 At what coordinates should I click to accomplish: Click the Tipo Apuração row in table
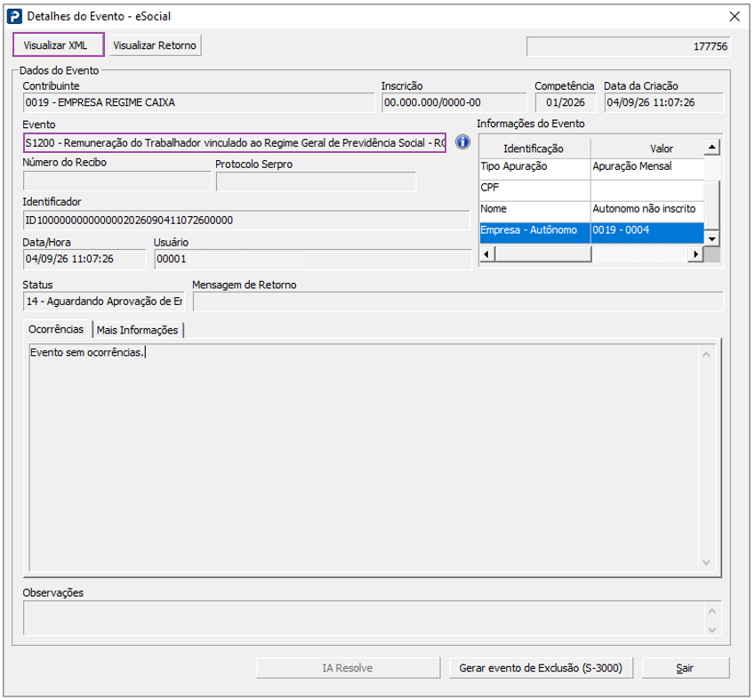click(591, 167)
